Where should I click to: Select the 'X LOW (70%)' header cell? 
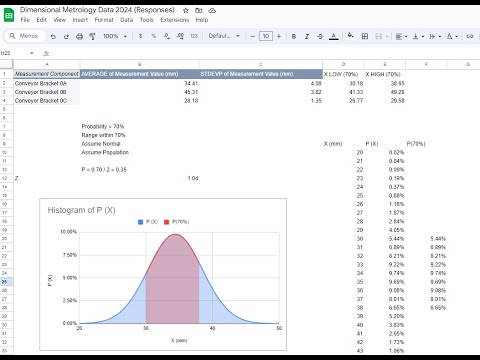tap(343, 74)
